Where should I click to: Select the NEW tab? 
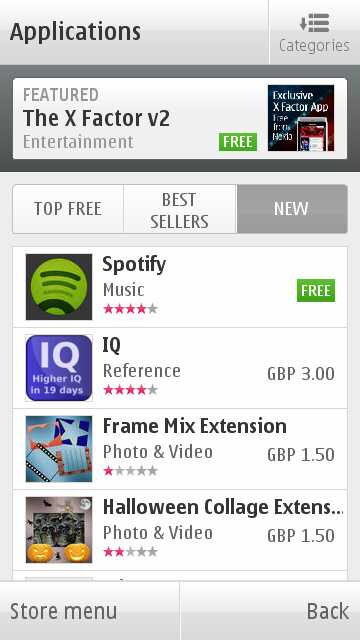(292, 209)
